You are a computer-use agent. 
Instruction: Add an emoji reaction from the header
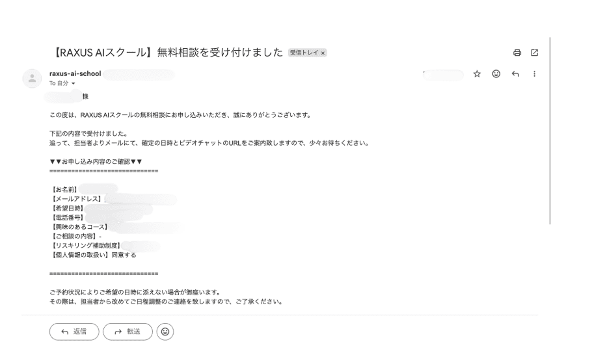click(x=495, y=74)
